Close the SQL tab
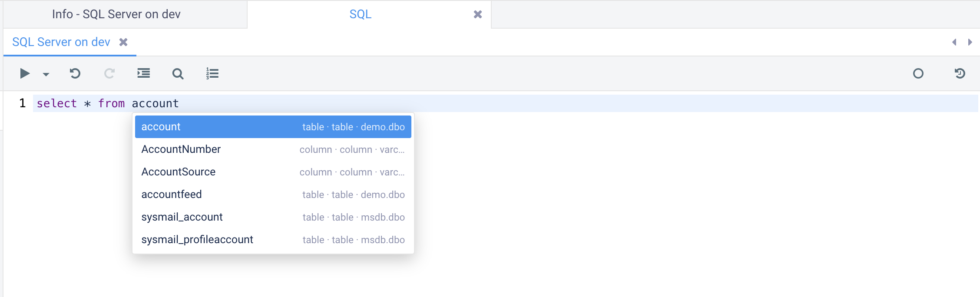 (478, 14)
